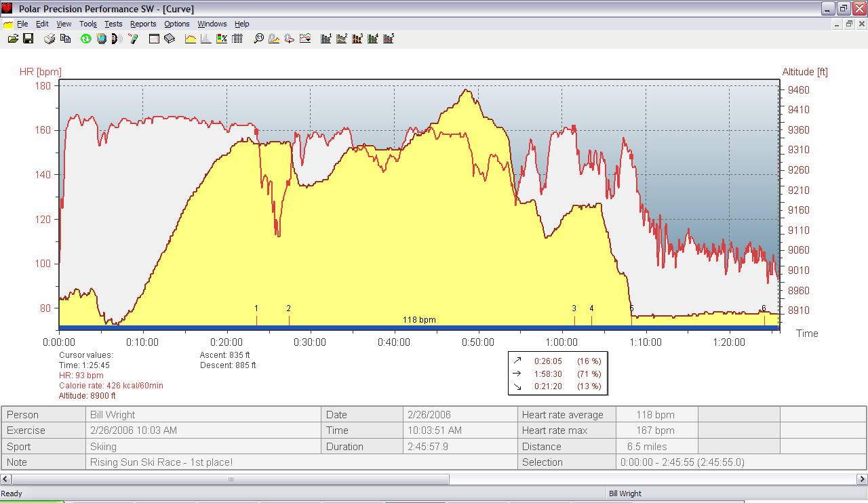Screen dimensions: 868x503
Task: Open the Windows menu
Action: tap(212, 24)
